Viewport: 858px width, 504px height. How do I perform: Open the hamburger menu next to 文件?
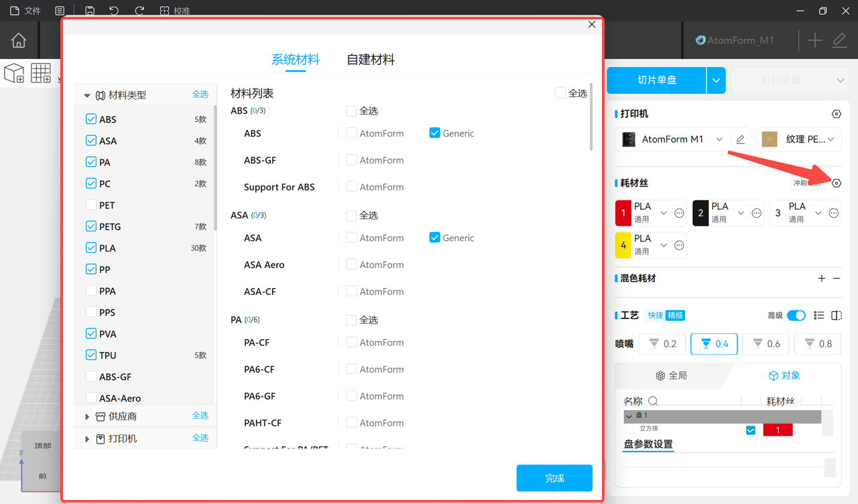(x=60, y=11)
